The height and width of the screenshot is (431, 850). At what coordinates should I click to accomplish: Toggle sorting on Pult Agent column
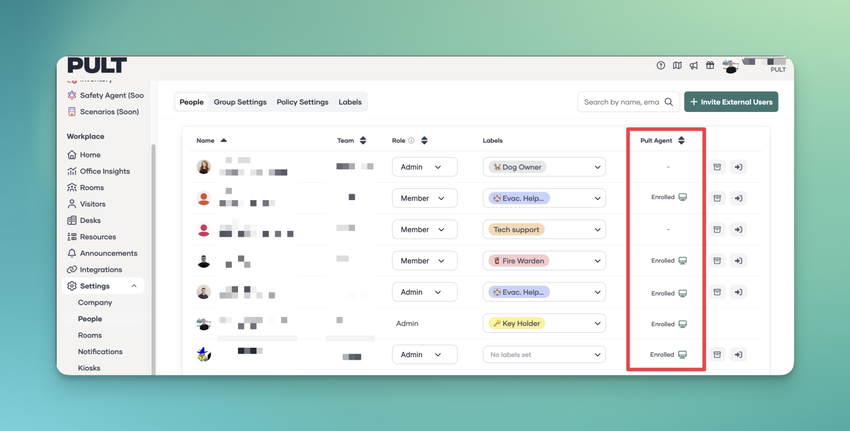click(x=681, y=141)
